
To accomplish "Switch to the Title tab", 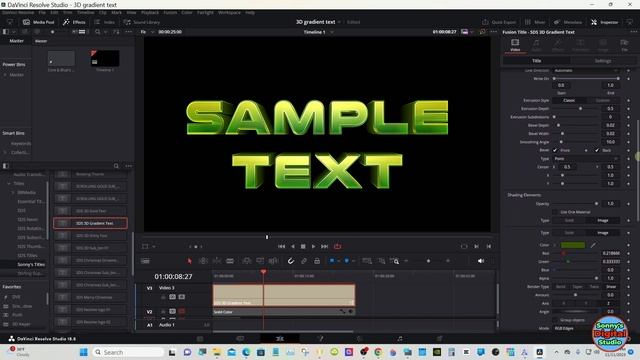I will [536, 61].
